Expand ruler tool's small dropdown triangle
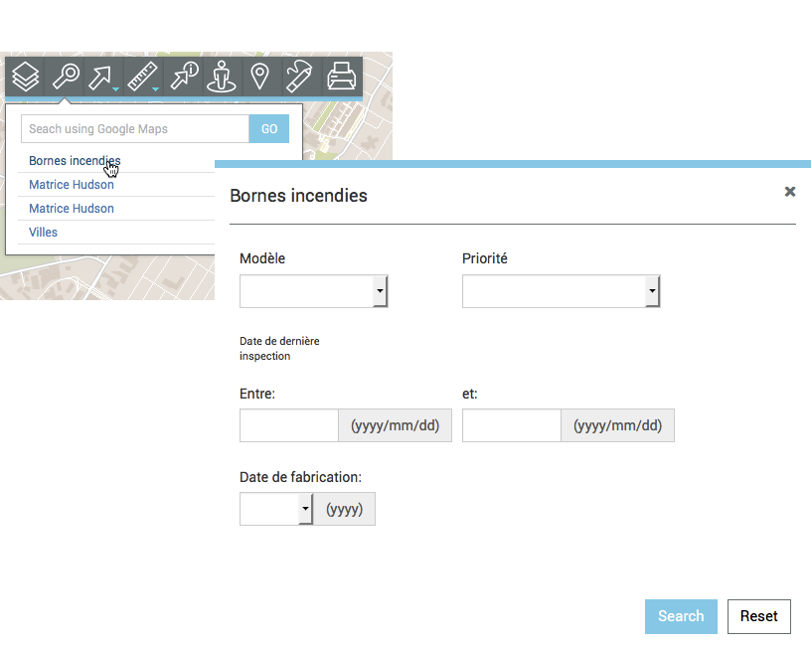The height and width of the screenshot is (649, 812). click(x=155, y=89)
